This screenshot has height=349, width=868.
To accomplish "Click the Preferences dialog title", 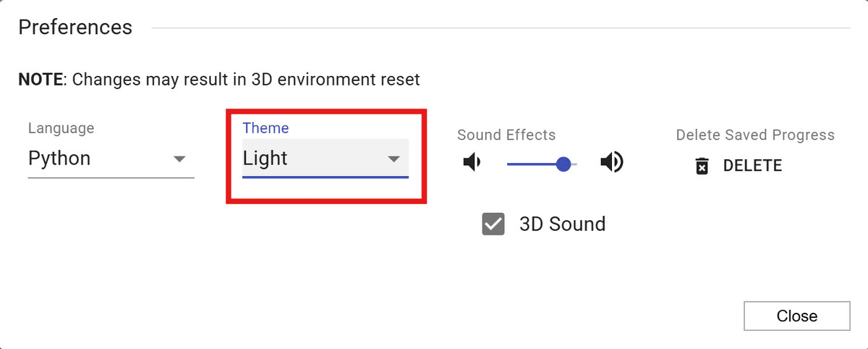I will [x=75, y=28].
